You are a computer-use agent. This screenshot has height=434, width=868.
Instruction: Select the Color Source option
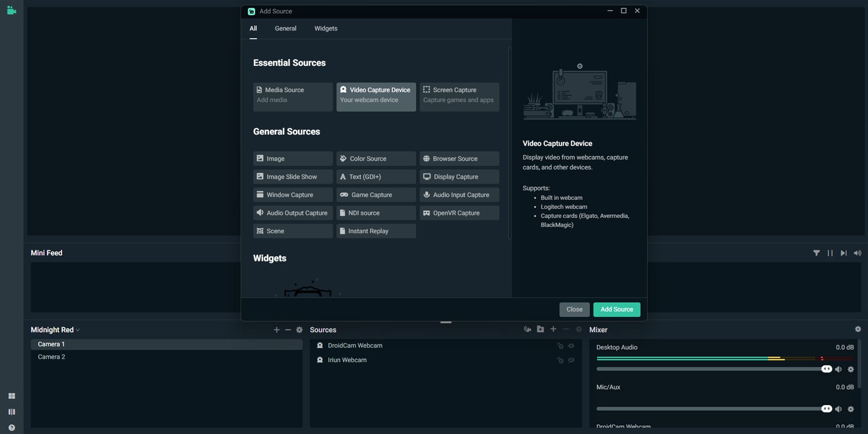point(376,159)
